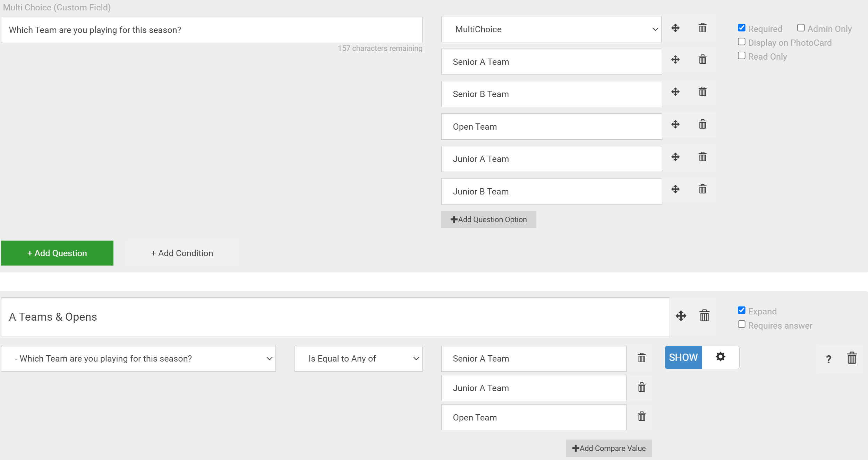The height and width of the screenshot is (460, 868).
Task: Click the green Add Question button
Action: (x=57, y=253)
